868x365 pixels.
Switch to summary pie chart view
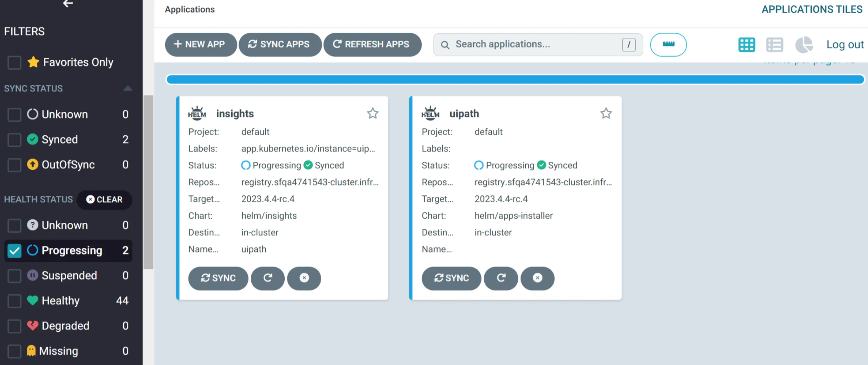click(x=804, y=45)
